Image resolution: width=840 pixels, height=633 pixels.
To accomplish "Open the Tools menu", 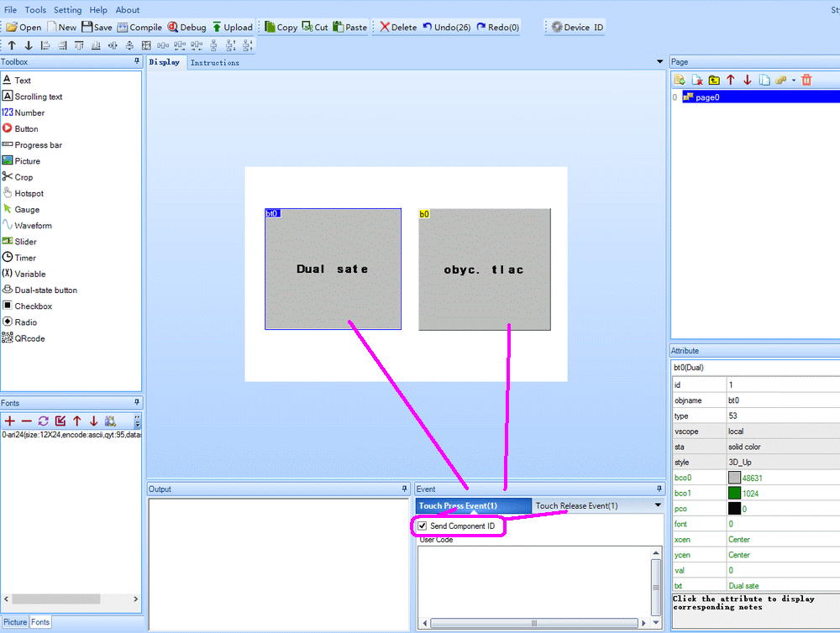I will point(35,10).
